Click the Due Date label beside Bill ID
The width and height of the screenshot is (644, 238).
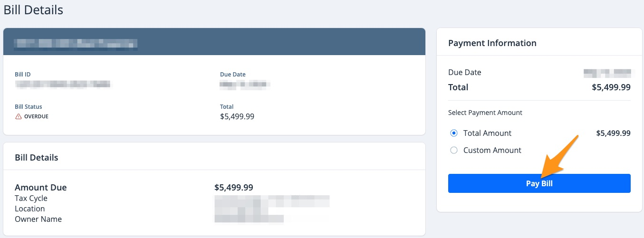point(233,75)
